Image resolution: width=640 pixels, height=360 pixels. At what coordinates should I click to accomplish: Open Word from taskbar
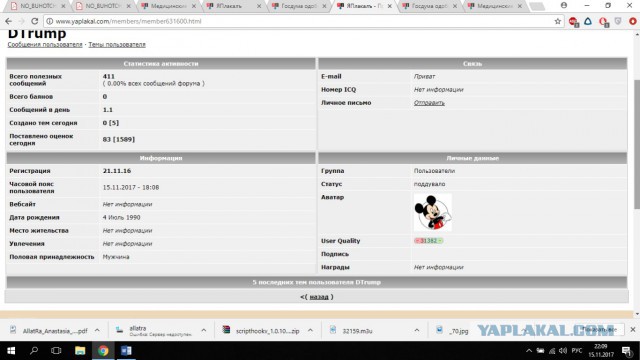[126, 351]
